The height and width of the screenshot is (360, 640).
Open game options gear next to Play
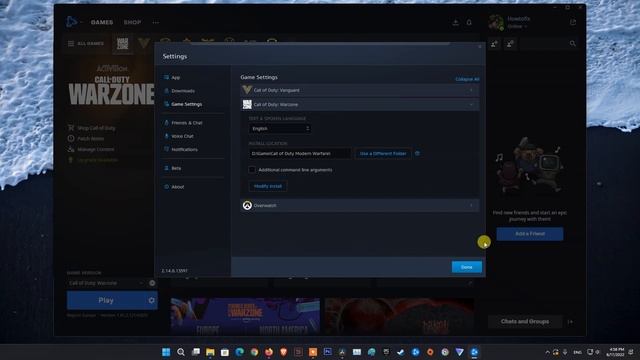151,300
